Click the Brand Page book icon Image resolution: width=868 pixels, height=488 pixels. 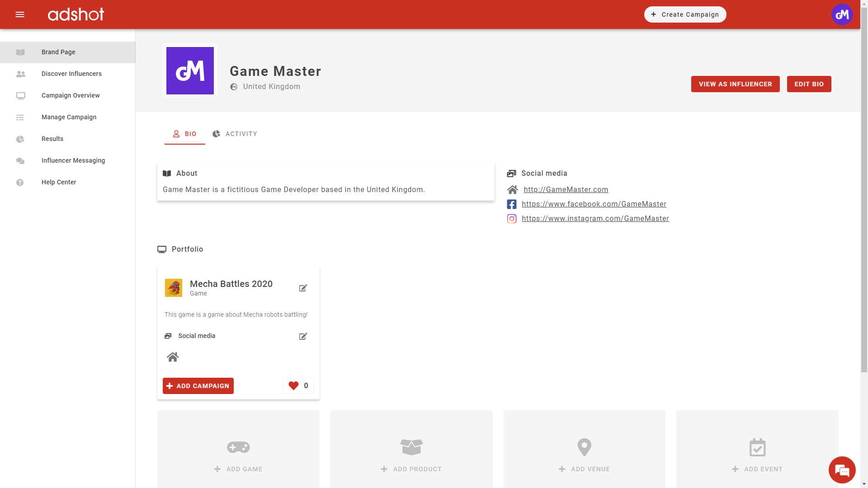pyautogui.click(x=20, y=52)
